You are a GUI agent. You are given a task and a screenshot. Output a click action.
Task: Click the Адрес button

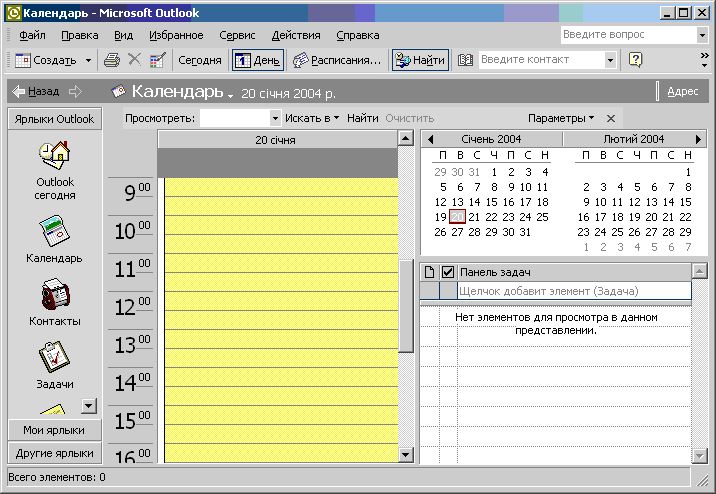[x=683, y=92]
